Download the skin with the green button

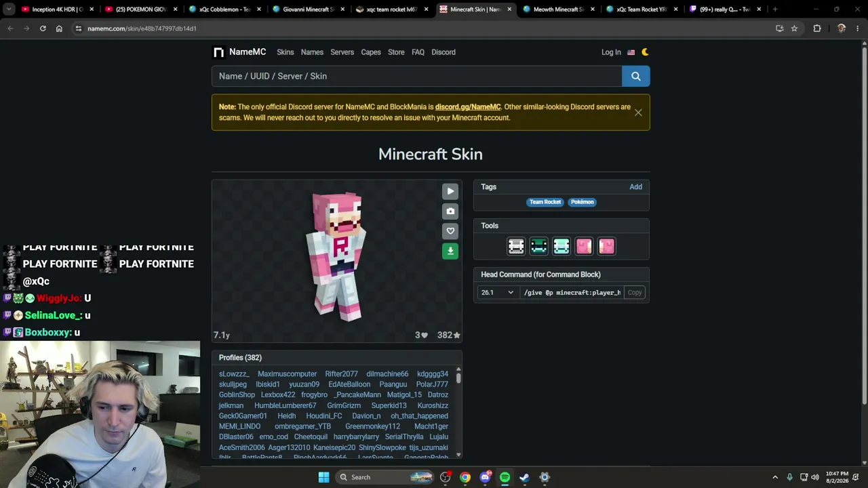click(x=450, y=251)
